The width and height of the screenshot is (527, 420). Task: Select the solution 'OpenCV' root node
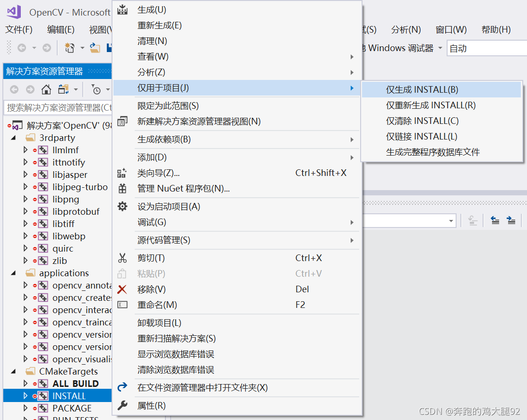[69, 125]
